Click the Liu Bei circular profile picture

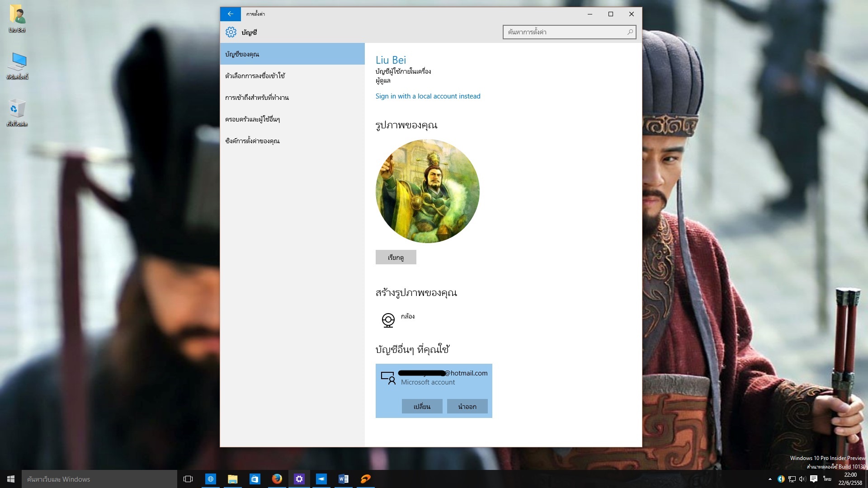(427, 191)
